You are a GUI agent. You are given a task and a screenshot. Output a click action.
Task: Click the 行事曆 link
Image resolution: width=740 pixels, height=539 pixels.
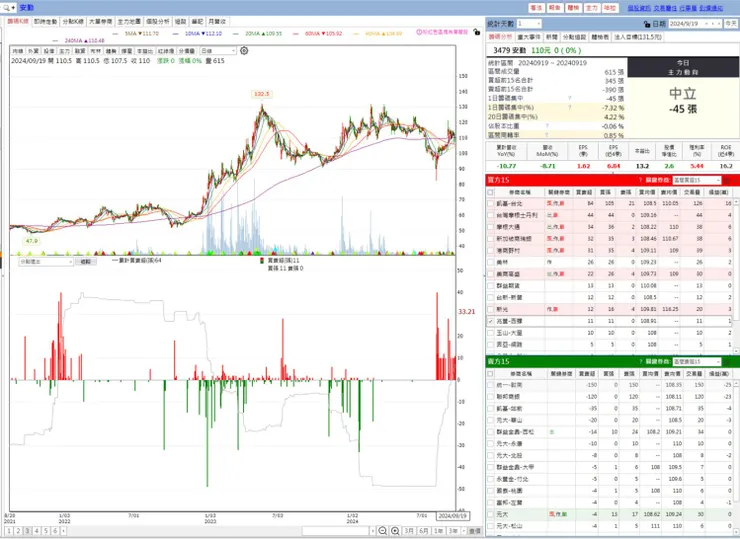coord(688,8)
